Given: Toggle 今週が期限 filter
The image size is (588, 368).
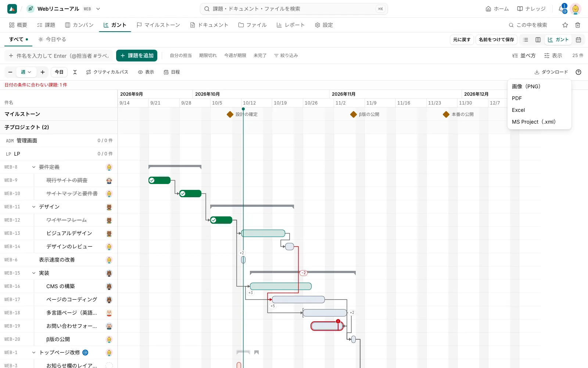Looking at the screenshot, I should (235, 56).
